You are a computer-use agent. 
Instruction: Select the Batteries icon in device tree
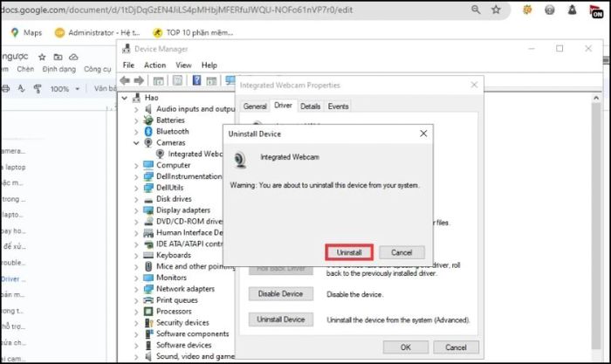click(x=148, y=120)
